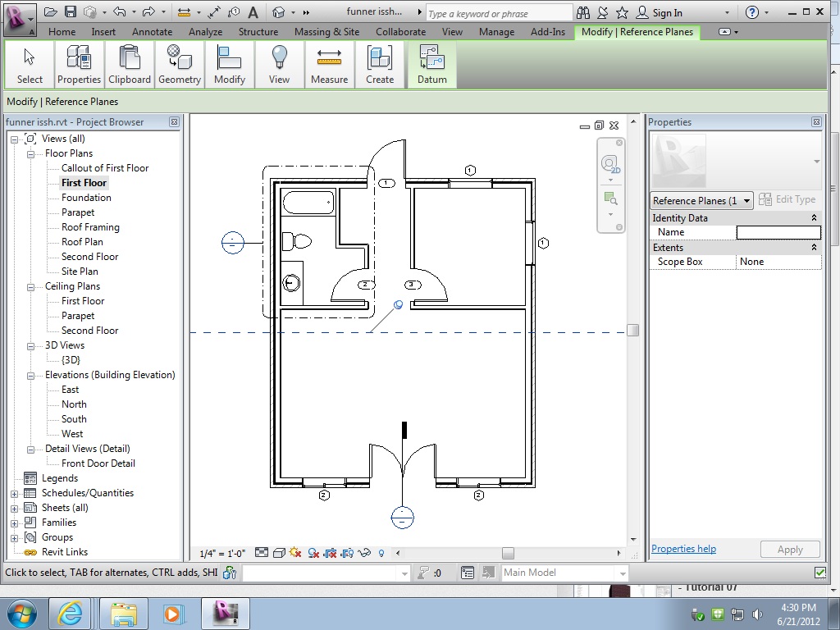Open the Datum ribbon panel
Viewport: 840px width, 630px height.
tap(431, 65)
